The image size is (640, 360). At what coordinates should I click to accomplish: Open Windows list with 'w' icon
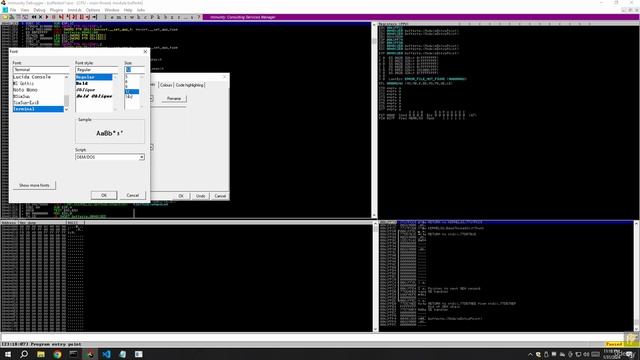click(x=132, y=17)
